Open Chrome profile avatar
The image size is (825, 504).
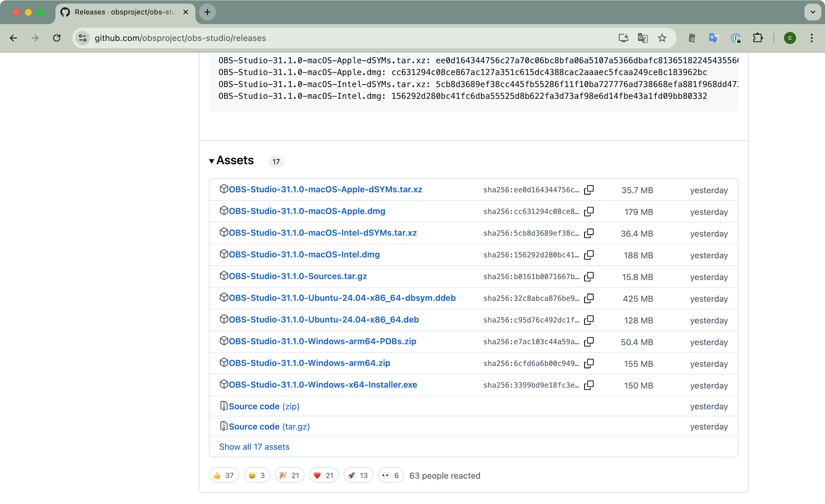(x=790, y=38)
